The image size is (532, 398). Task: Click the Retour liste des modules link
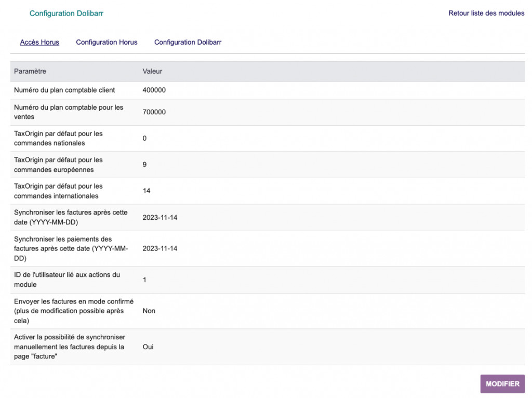(486, 13)
